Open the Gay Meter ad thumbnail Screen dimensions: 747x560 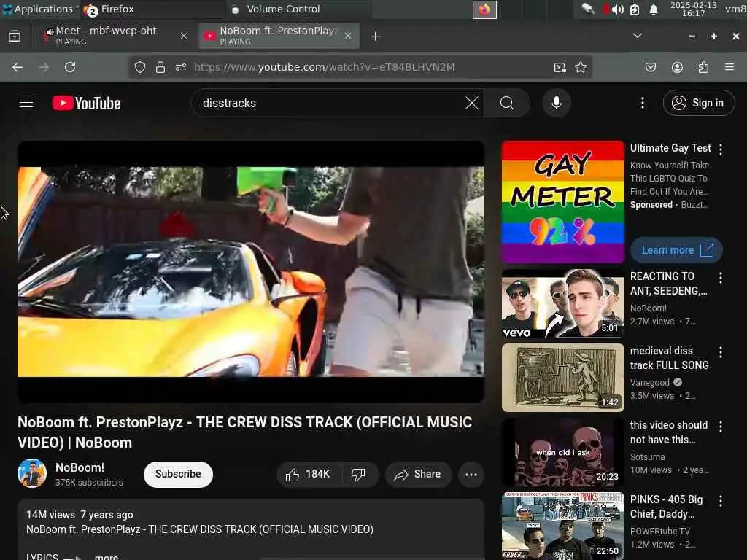(x=563, y=202)
